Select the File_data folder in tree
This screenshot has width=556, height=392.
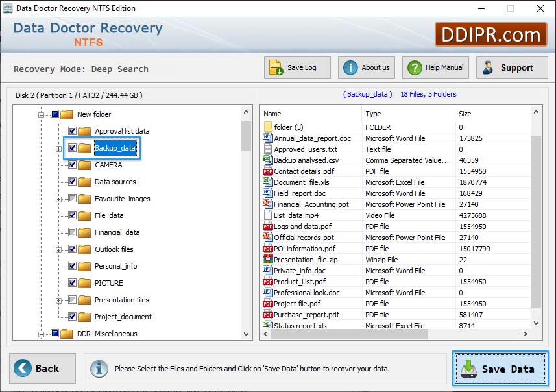coord(109,215)
